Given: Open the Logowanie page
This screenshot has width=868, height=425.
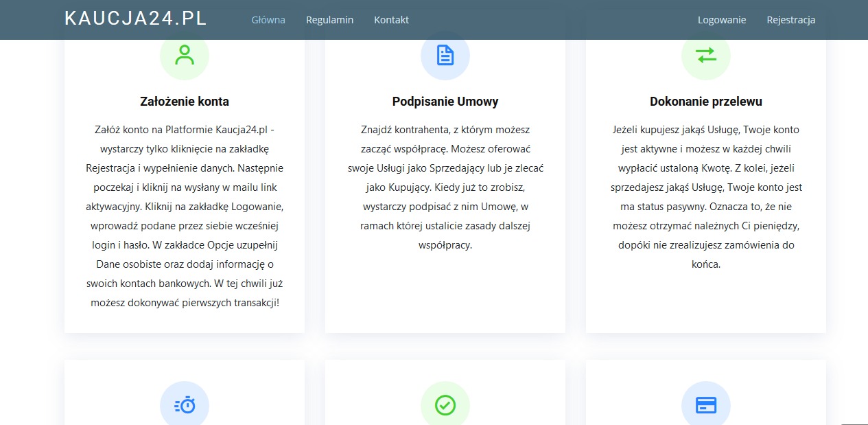Looking at the screenshot, I should (x=722, y=20).
